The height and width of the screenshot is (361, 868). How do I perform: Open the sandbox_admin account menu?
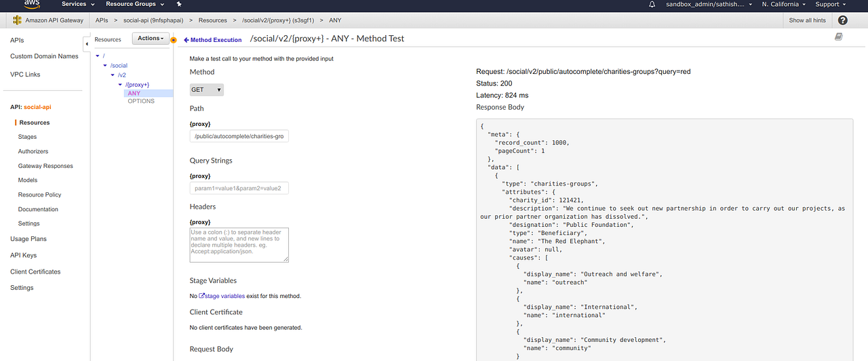(x=708, y=4)
